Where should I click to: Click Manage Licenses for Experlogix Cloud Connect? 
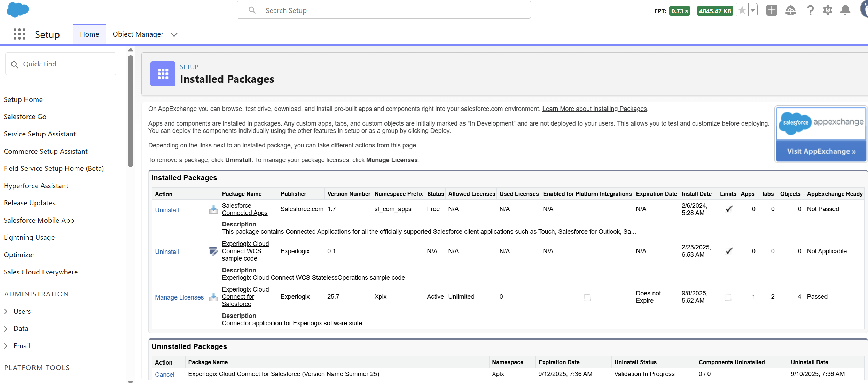179,297
